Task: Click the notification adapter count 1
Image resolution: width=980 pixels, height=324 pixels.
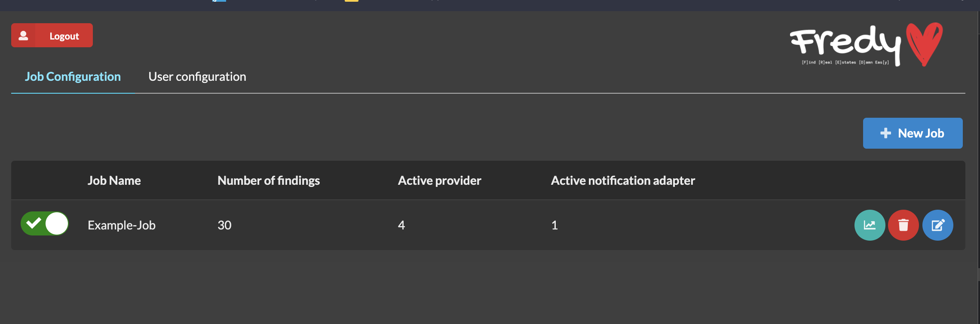Action: click(x=554, y=225)
